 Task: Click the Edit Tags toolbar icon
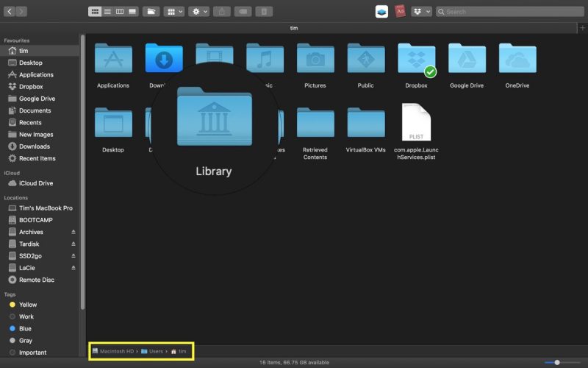tap(243, 12)
